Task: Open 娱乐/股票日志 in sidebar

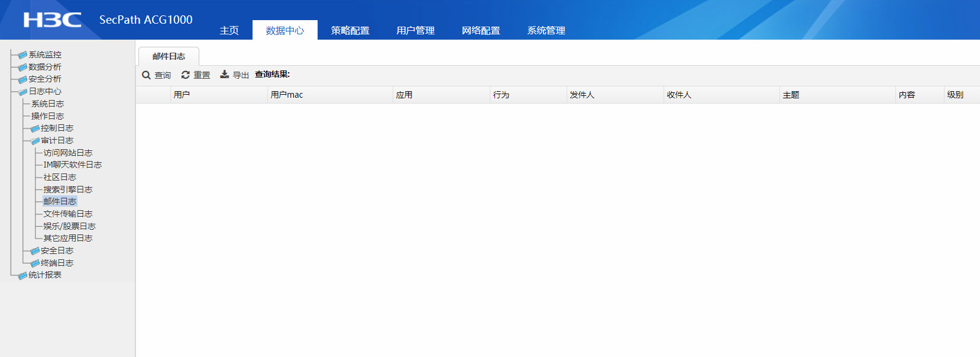Action: tap(69, 226)
